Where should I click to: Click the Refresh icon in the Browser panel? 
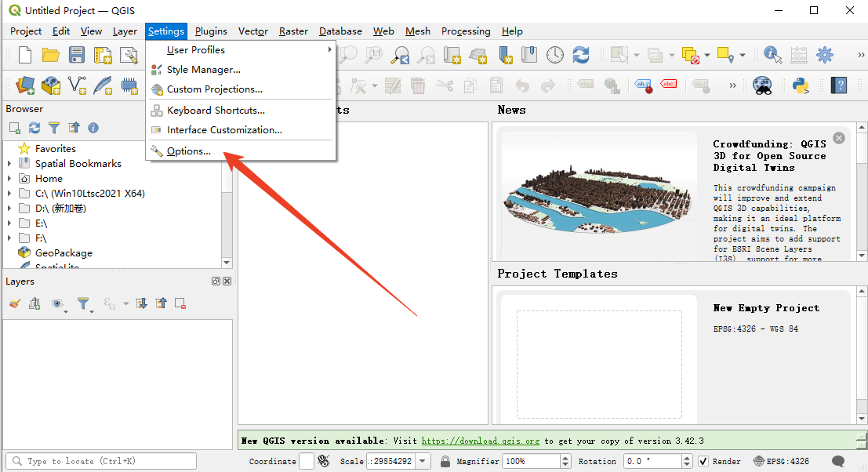[x=35, y=128]
